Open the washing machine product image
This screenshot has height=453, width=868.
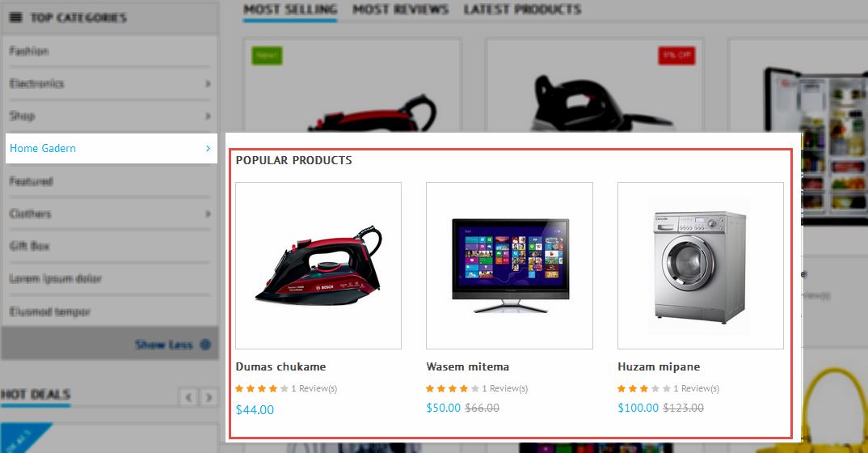(x=700, y=266)
